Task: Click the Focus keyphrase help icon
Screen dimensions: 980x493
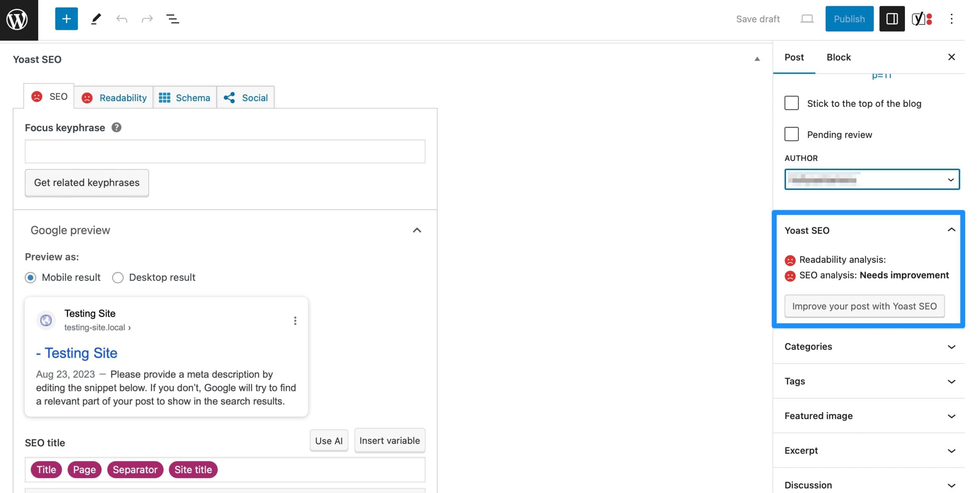Action: (117, 128)
